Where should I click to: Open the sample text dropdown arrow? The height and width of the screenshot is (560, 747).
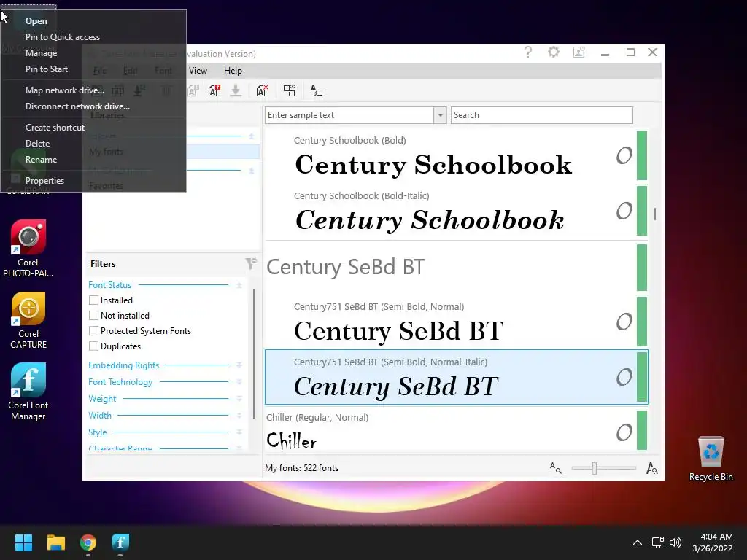coord(440,114)
